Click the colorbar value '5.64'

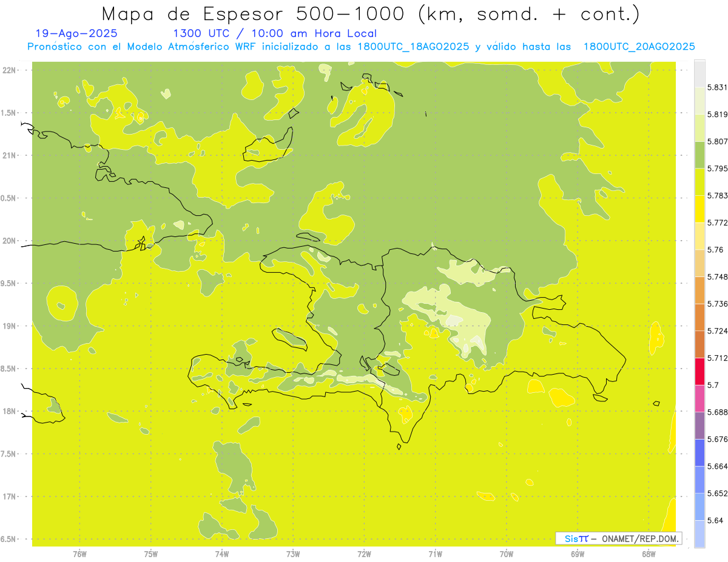715,520
